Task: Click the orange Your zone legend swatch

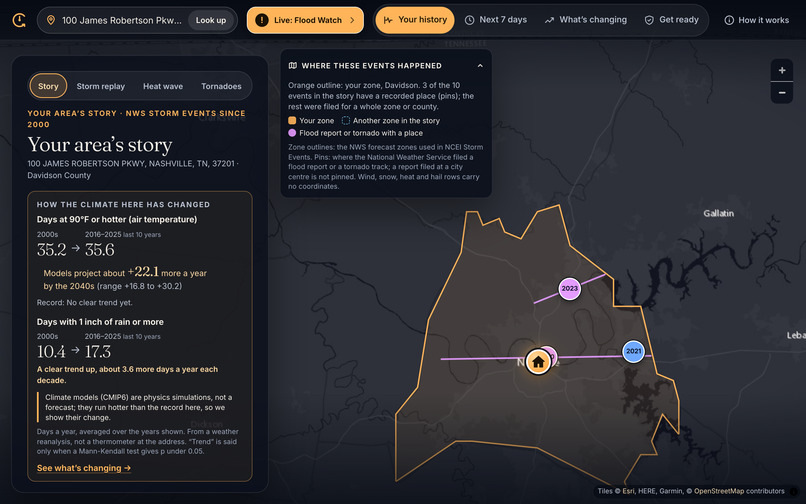Action: pyautogui.click(x=292, y=120)
